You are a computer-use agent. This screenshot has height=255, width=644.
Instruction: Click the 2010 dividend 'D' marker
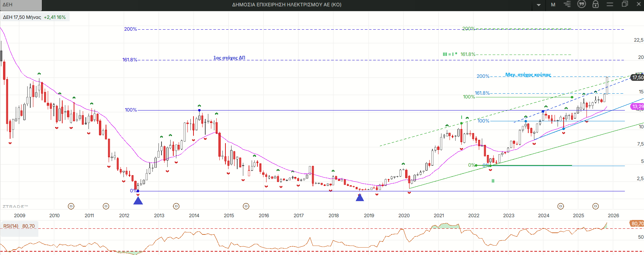[x=71, y=206]
